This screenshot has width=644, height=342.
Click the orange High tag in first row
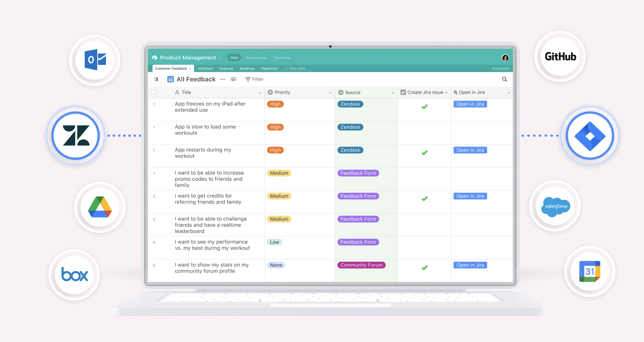point(275,104)
